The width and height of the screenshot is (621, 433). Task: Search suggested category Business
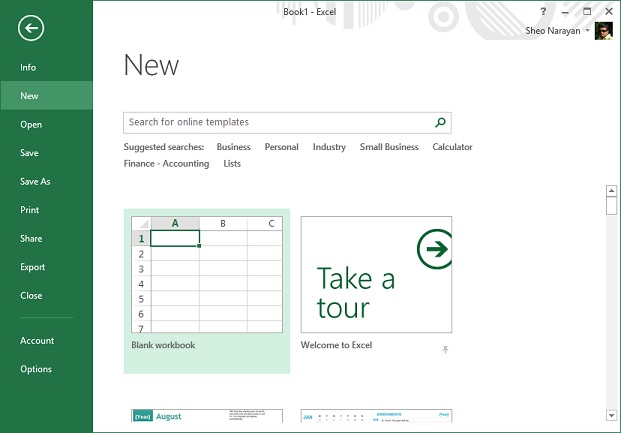(234, 147)
